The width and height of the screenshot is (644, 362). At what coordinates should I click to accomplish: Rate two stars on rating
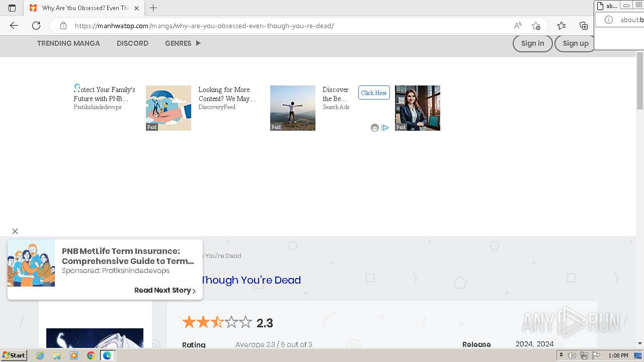pyautogui.click(x=203, y=322)
